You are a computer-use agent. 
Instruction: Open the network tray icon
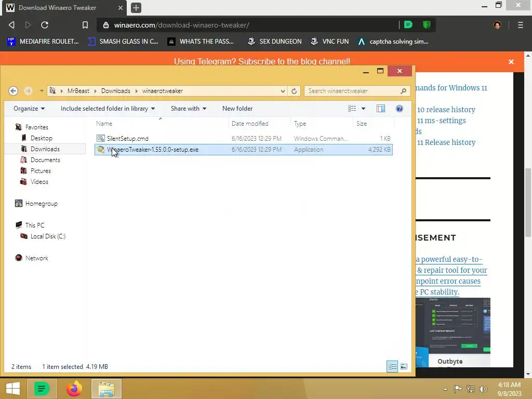point(471,389)
